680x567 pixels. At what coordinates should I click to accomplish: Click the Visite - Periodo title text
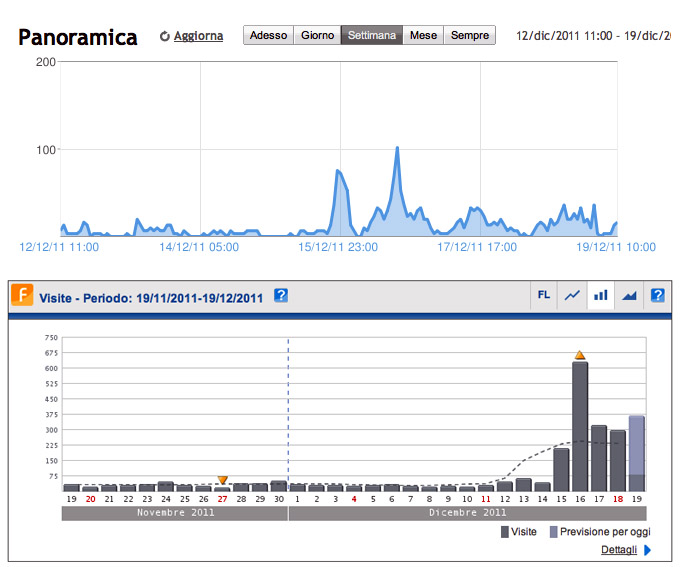click(x=151, y=298)
